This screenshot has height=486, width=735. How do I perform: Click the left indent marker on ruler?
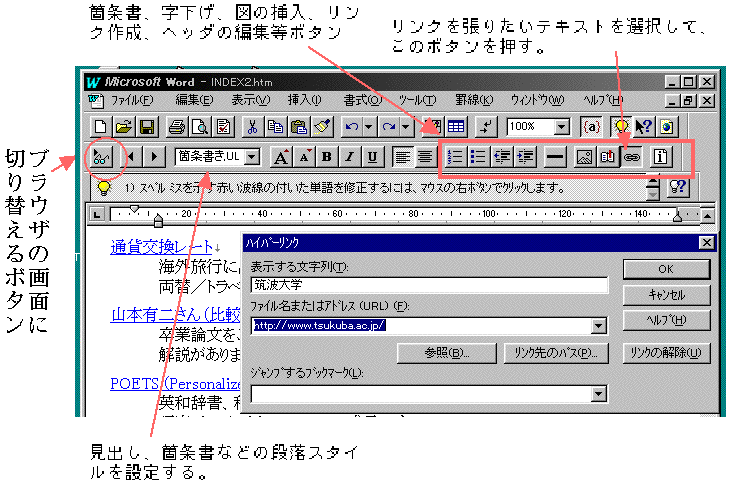coord(158,220)
